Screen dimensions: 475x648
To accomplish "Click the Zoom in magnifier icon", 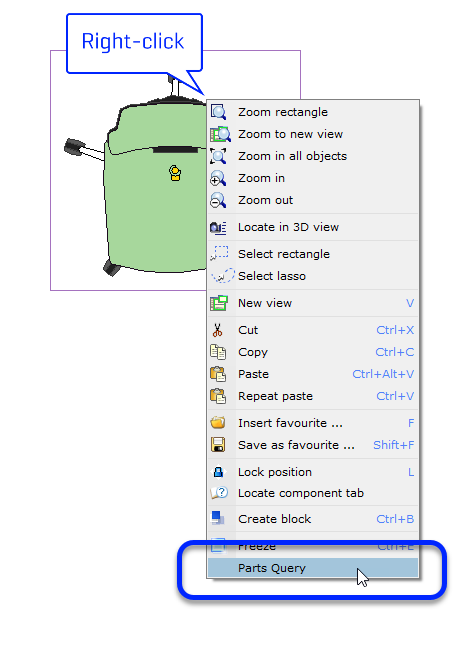I will (x=218, y=178).
